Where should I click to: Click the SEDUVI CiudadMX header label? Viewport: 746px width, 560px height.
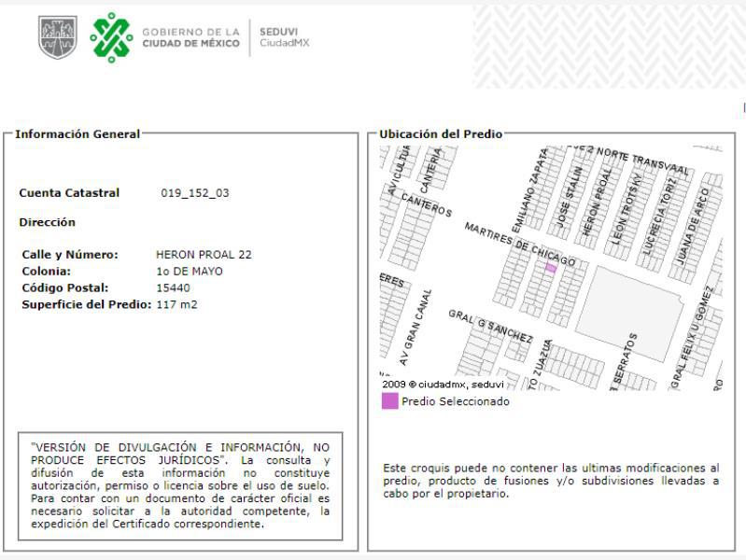(284, 37)
